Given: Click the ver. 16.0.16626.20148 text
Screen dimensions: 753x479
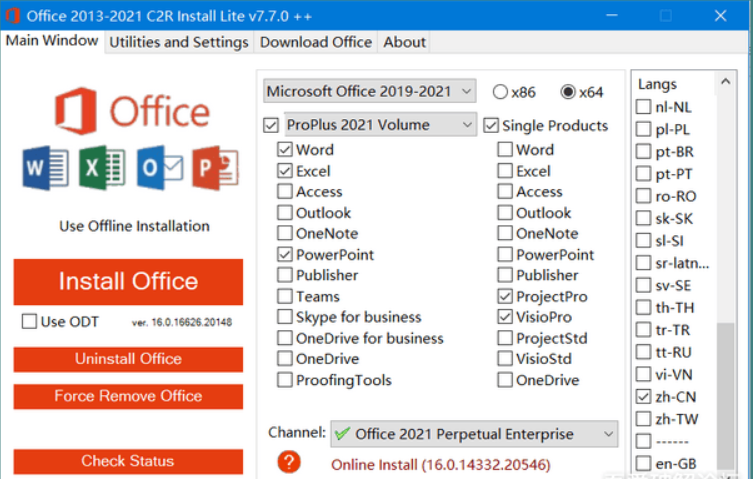Looking at the screenshot, I should click(182, 322).
